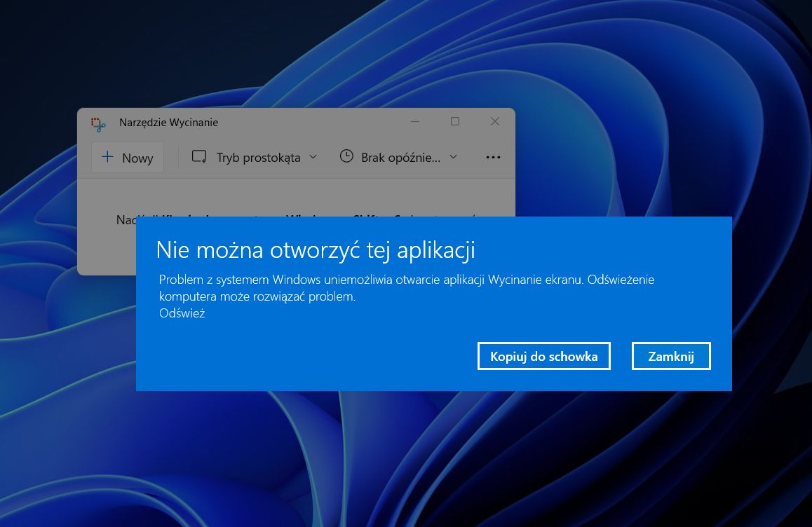Minimize the Narzędzie Wycinanie window

415,122
